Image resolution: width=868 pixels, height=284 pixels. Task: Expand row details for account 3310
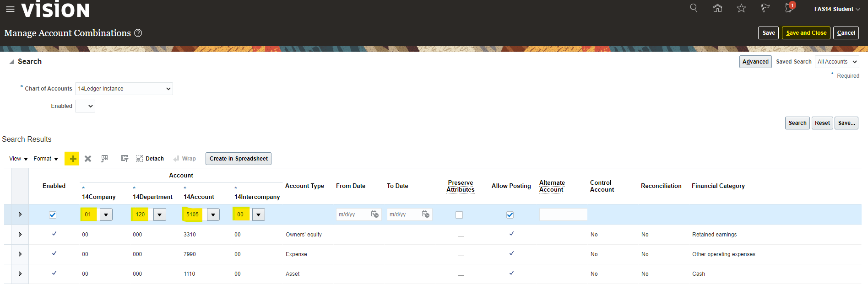tap(20, 234)
